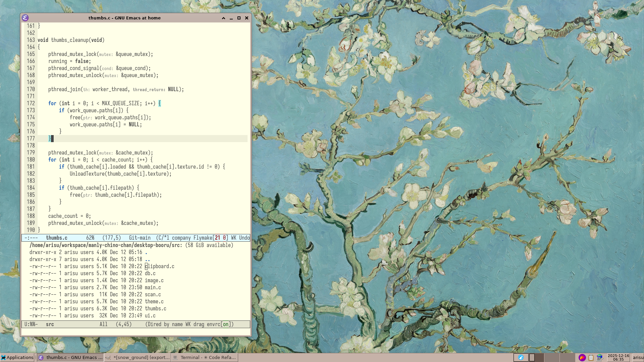Open the arisu user menu
644x362 pixels.
coord(638,357)
